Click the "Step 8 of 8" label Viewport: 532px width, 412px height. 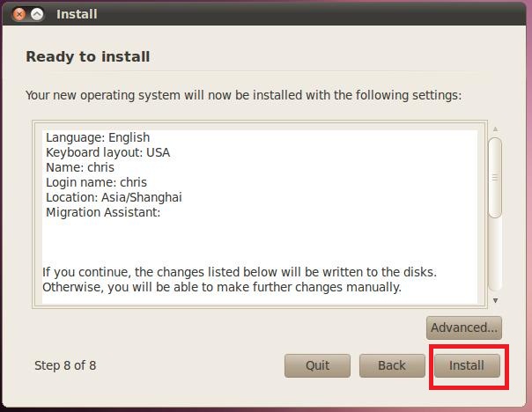(65, 365)
